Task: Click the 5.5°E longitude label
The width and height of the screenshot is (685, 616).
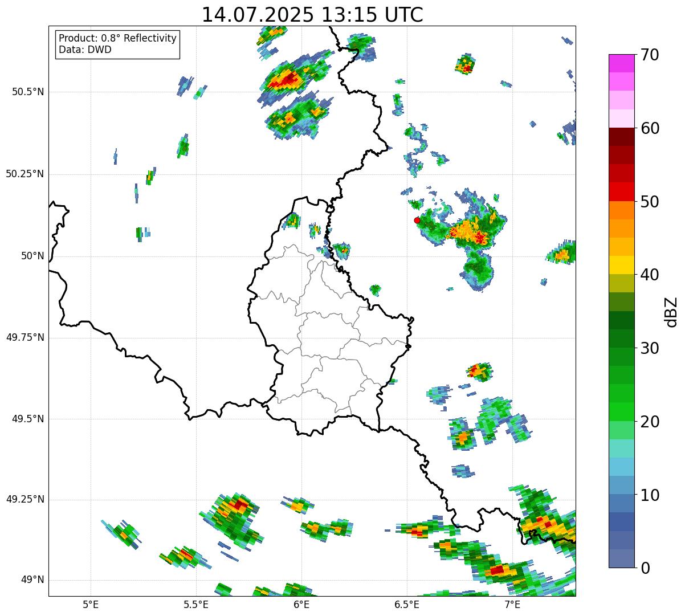Action: (x=196, y=604)
